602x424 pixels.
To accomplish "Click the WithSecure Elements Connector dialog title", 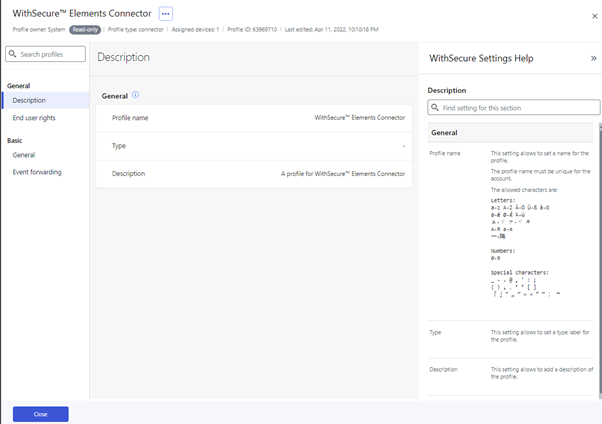I will (x=82, y=13).
